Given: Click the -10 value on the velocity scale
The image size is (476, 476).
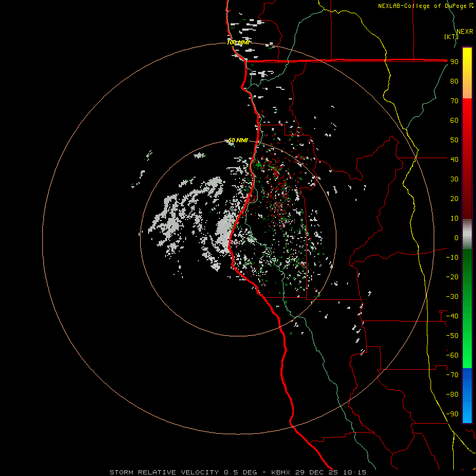Looking at the screenshot, I should [x=452, y=258].
